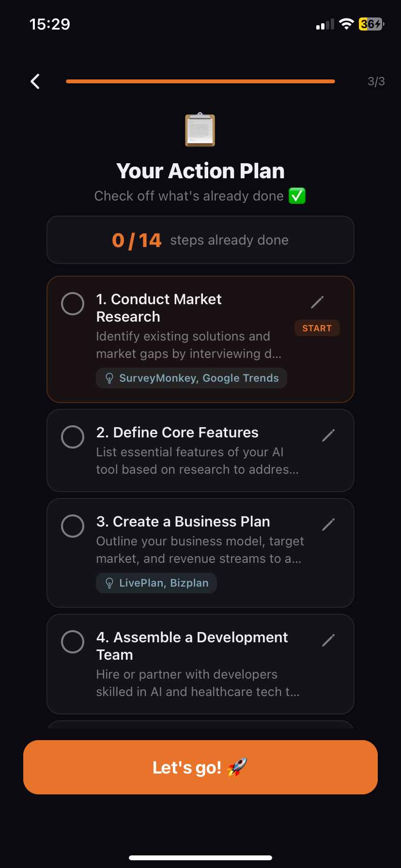Expand the truncated Define Core Features description
This screenshot has width=401, height=868.
(x=197, y=461)
